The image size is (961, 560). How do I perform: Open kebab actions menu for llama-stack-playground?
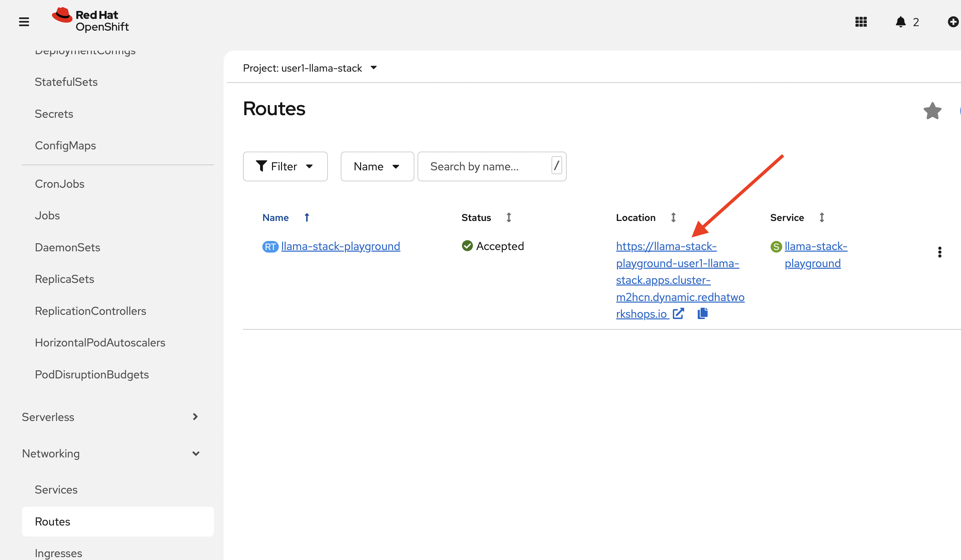(940, 252)
